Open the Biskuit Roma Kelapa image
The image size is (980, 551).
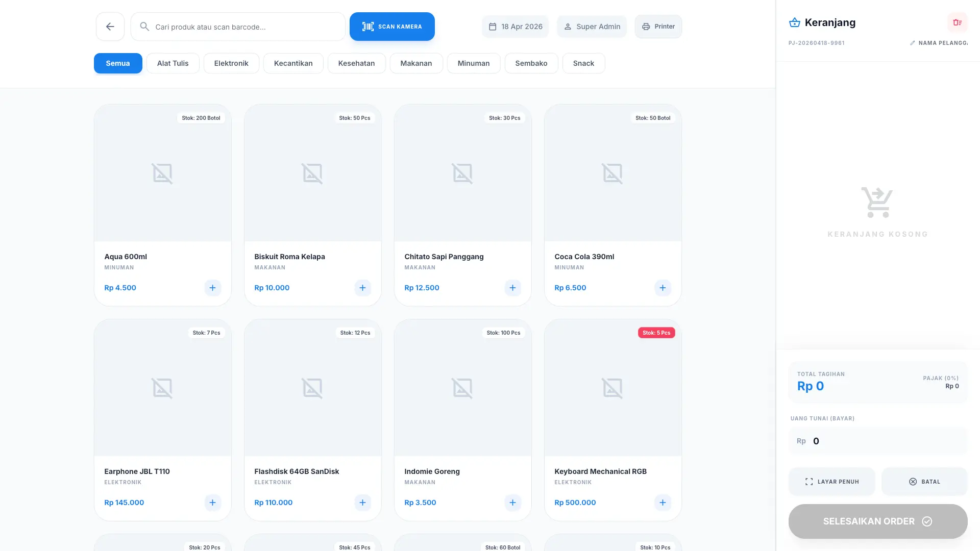(x=313, y=173)
